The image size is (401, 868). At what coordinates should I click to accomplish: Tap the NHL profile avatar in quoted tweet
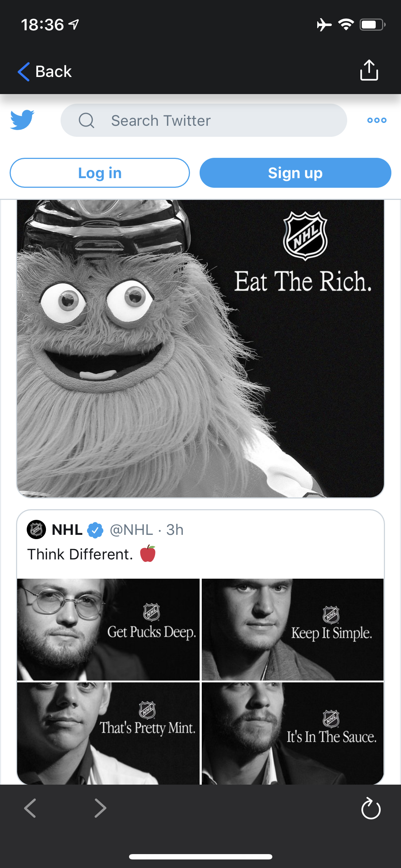click(x=36, y=529)
